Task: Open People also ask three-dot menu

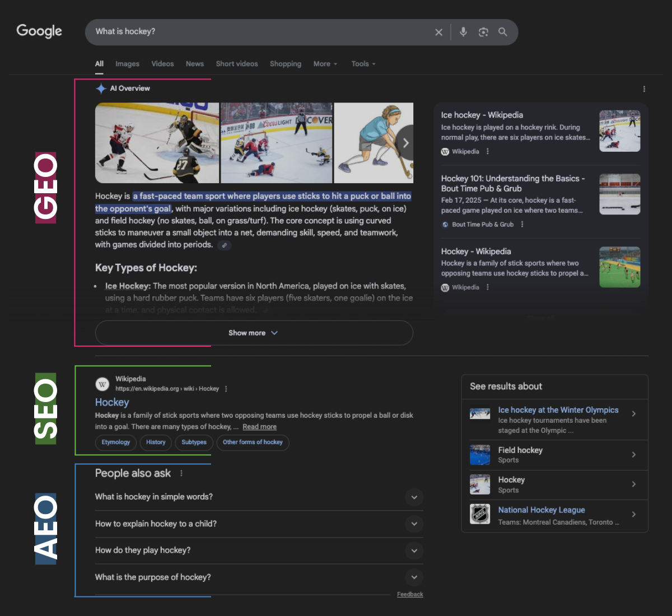Action: click(181, 474)
